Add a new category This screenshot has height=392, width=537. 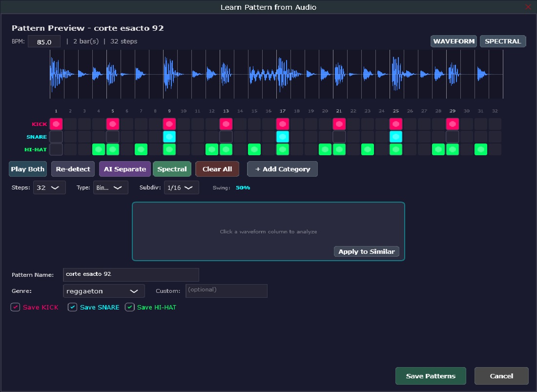coord(283,169)
